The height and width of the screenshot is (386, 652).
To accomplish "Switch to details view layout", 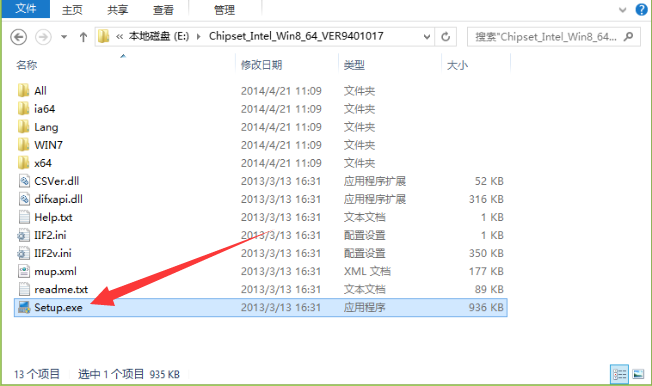I will coord(620,374).
